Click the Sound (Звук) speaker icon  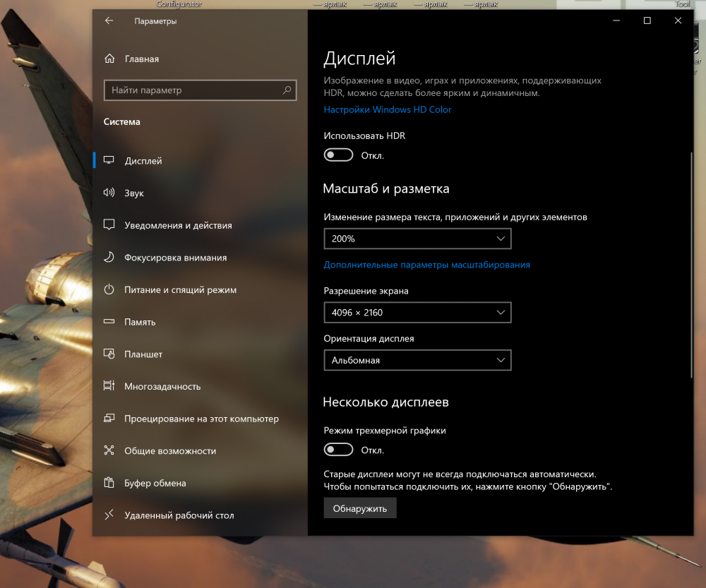[109, 193]
